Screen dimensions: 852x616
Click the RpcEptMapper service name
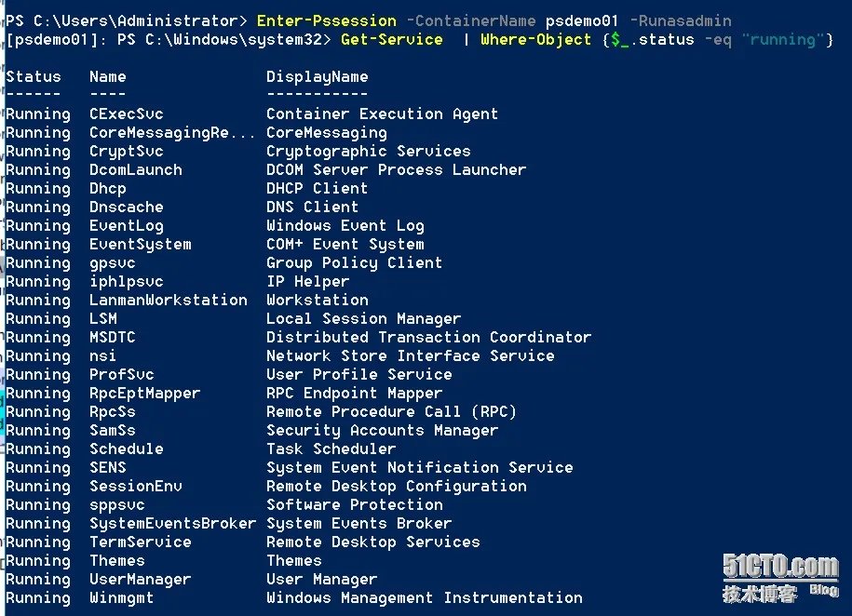coord(145,394)
